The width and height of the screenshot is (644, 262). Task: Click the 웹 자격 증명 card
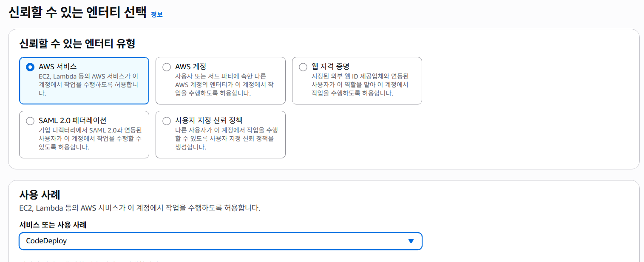coord(357,80)
